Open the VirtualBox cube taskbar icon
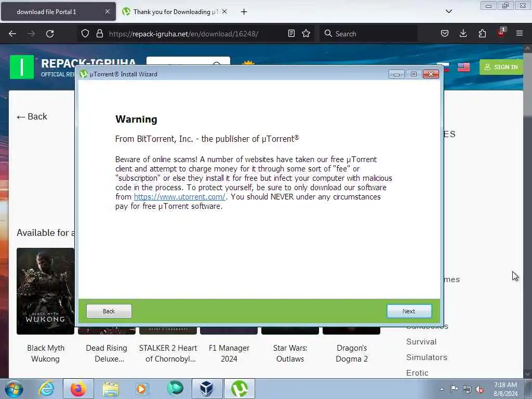The image size is (532, 399). pyautogui.click(x=207, y=389)
